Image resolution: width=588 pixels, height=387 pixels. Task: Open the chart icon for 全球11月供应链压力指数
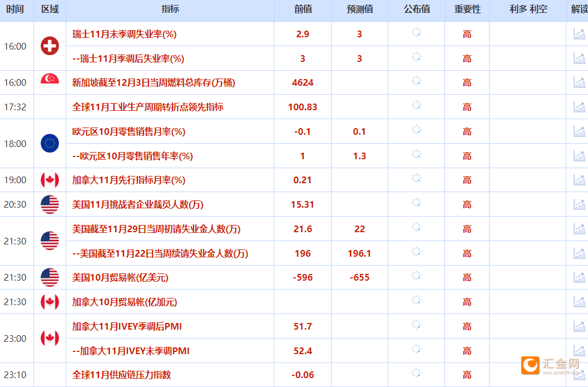tap(580, 375)
